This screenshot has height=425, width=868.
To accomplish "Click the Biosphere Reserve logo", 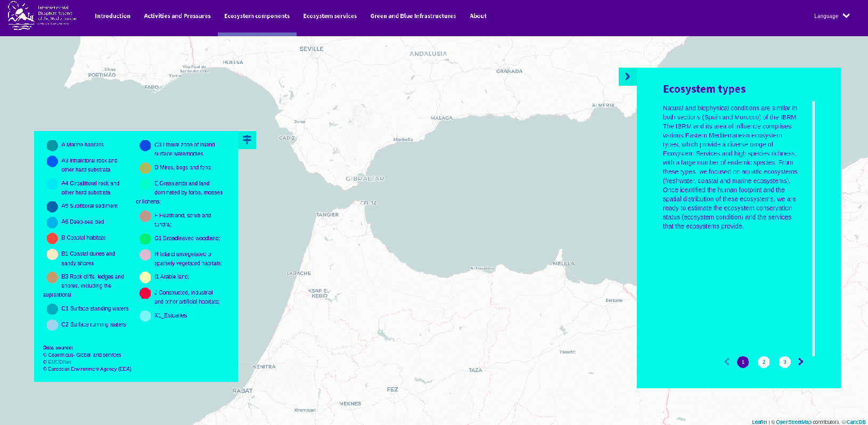I will click(x=43, y=15).
